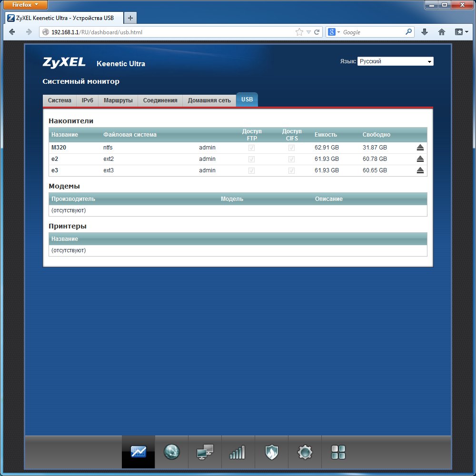Click the Файловая система column header
This screenshot has width=476, height=476.
point(130,135)
